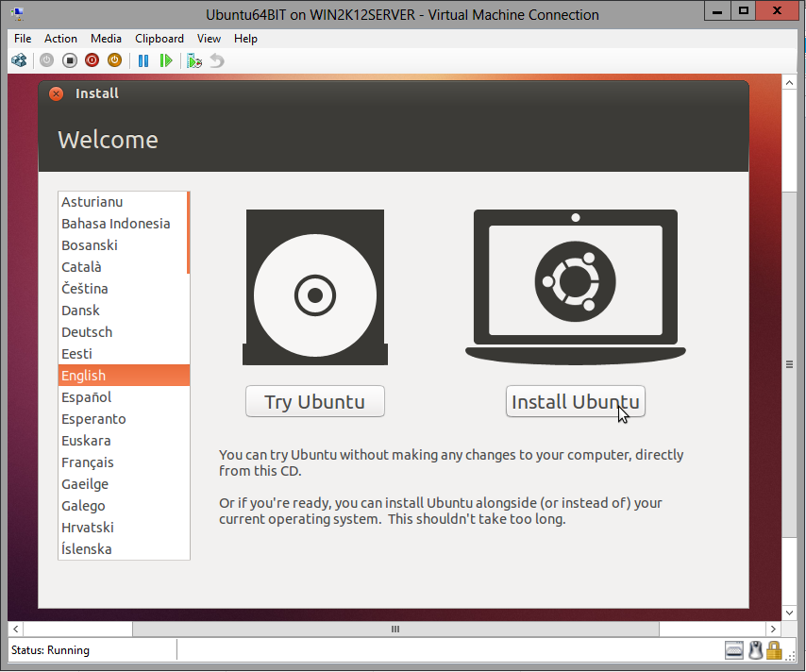Select Bahasa Indonesia language
Screen dimensions: 806x672
pos(123,224)
